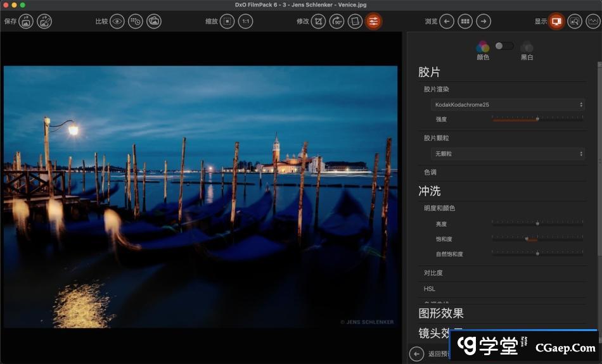The width and height of the screenshot is (602, 364).
Task: Expand the 色调 toning section
Action: pos(430,172)
